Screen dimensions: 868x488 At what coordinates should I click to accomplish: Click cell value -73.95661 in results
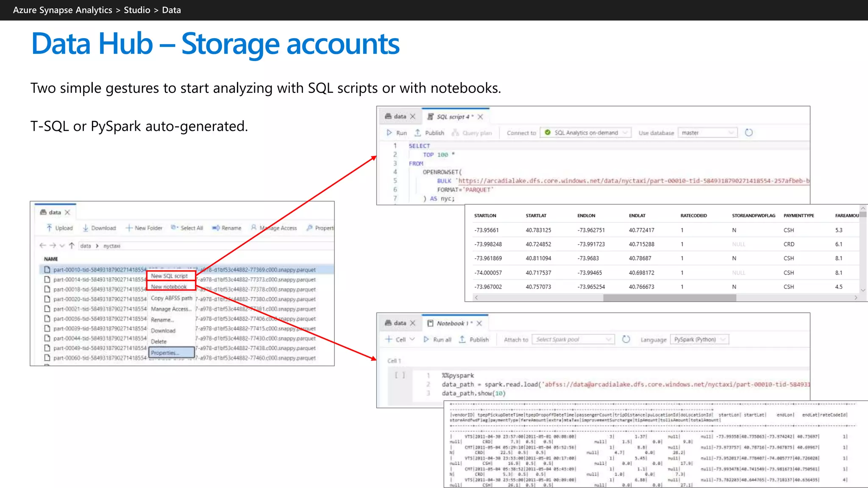(x=486, y=230)
